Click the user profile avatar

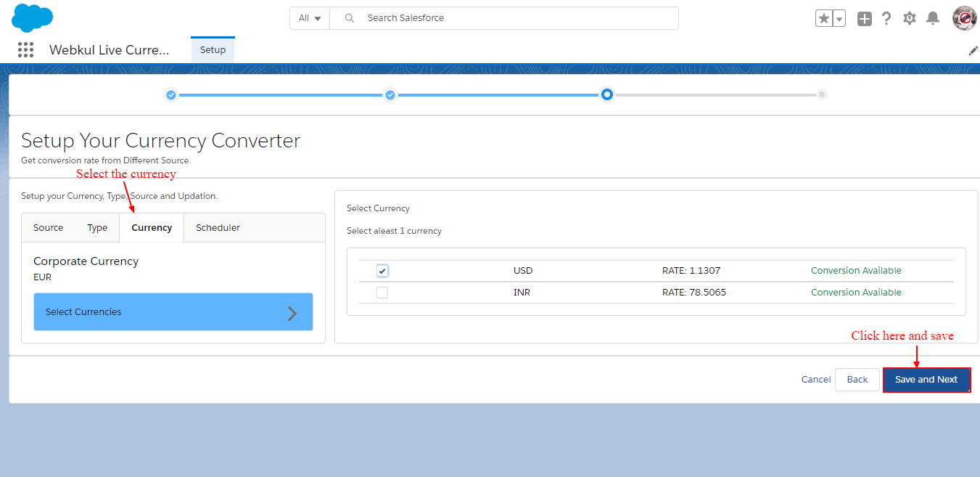click(964, 18)
